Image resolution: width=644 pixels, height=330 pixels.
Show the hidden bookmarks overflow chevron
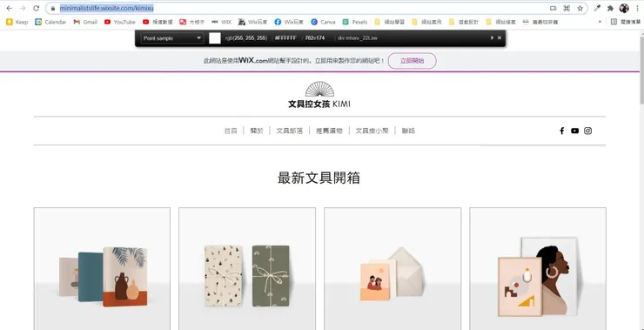pos(600,22)
